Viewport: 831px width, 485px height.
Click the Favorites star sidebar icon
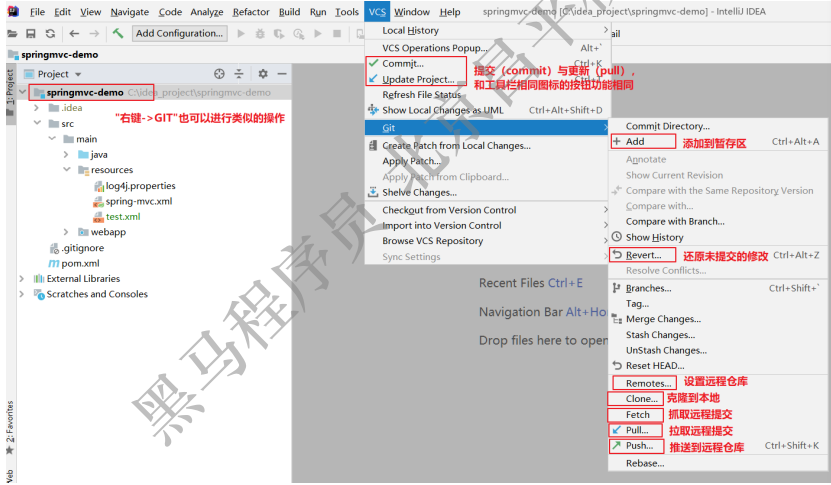(x=10, y=451)
